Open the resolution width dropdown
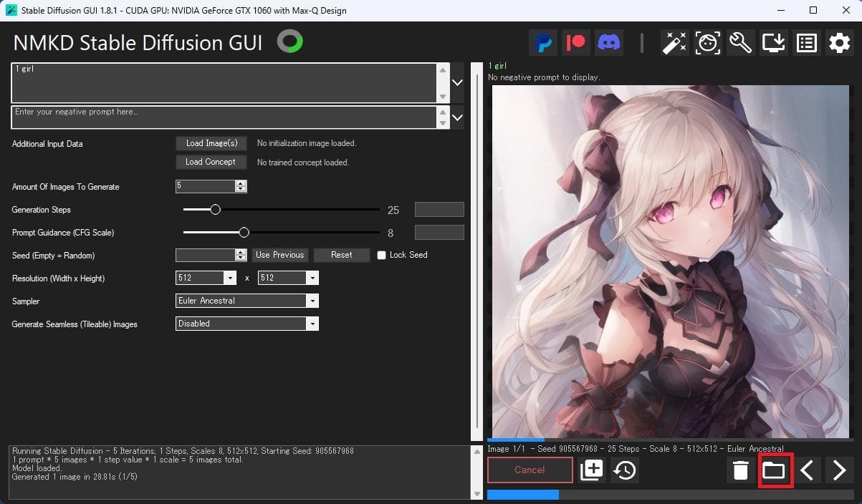This screenshot has width=862, height=504. pyautogui.click(x=229, y=278)
